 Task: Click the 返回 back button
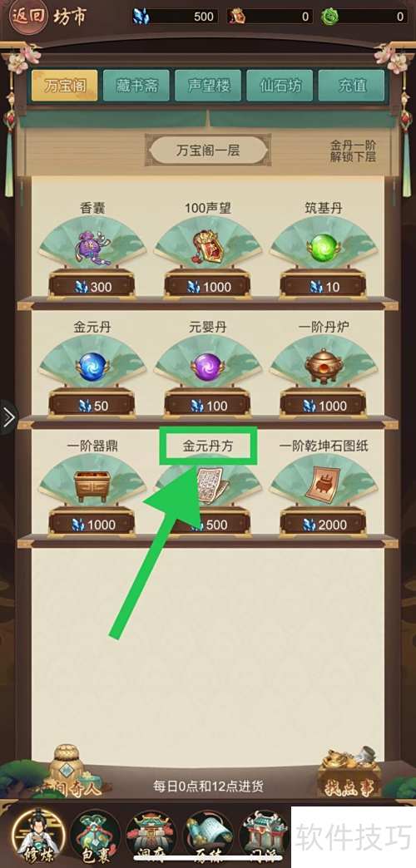point(28,17)
